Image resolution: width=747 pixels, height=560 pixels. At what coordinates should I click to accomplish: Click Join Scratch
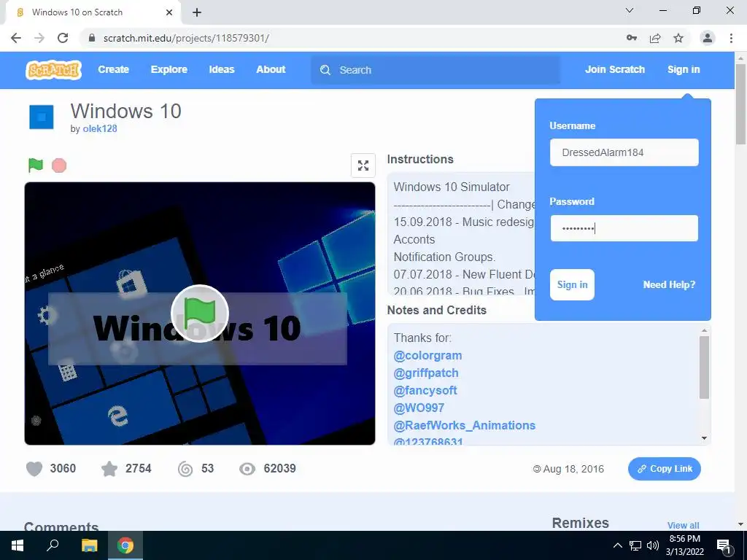pyautogui.click(x=614, y=69)
